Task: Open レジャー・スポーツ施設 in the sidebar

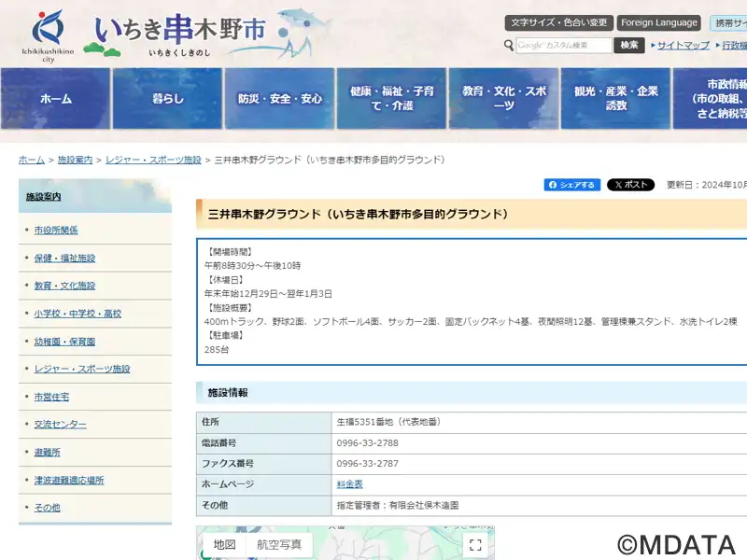Action: coord(82,369)
